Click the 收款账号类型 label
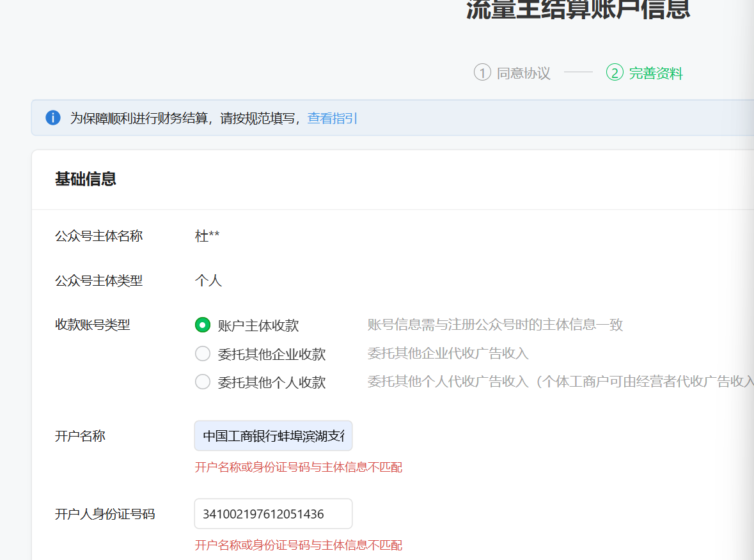754x560 pixels. pos(92,325)
